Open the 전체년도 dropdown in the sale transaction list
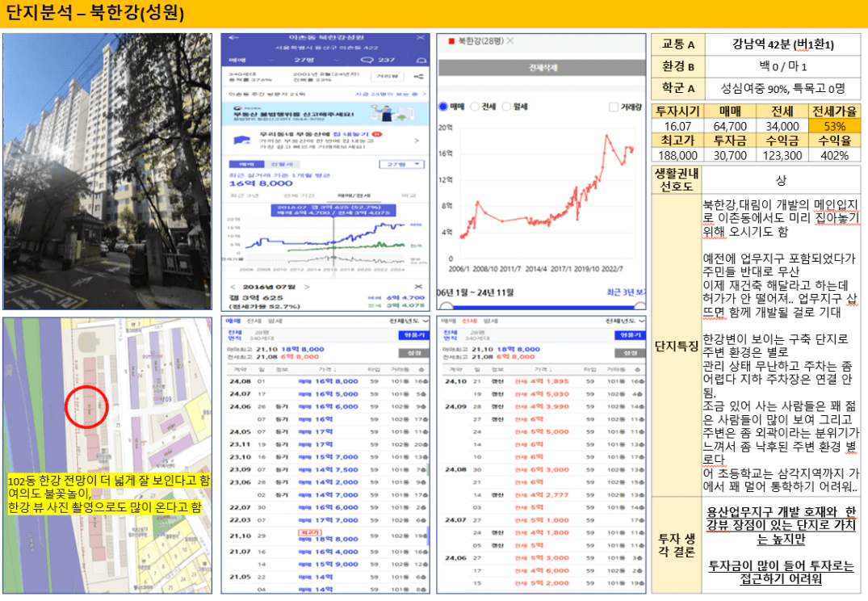This screenshot has height=601, width=868. 409,321
